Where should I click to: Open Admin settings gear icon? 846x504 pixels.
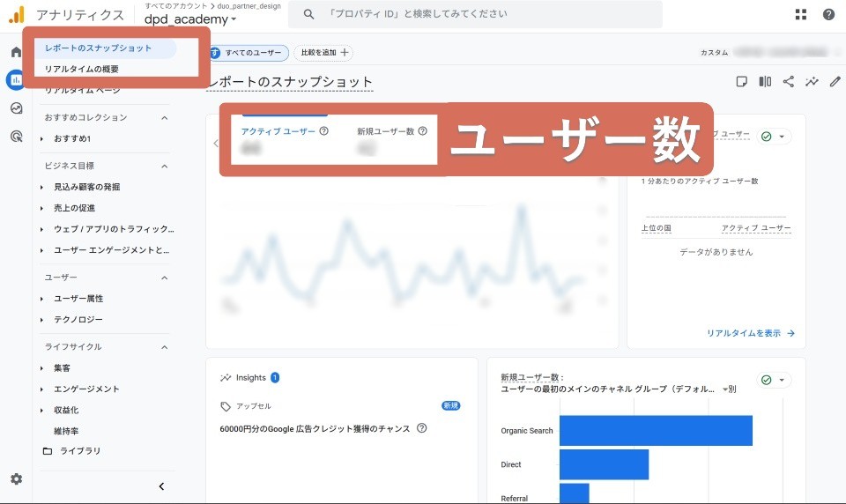pyautogui.click(x=16, y=479)
